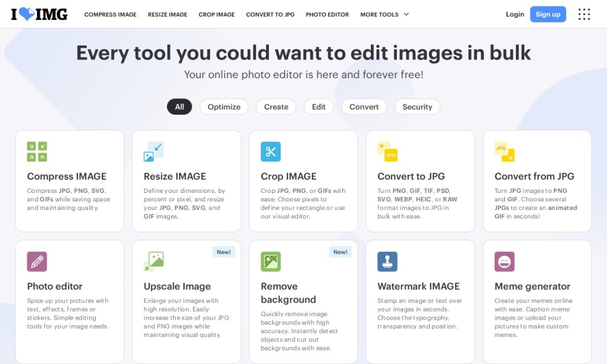This screenshot has width=607, height=364.
Task: Click the Meme generator card title
Action: tap(532, 286)
